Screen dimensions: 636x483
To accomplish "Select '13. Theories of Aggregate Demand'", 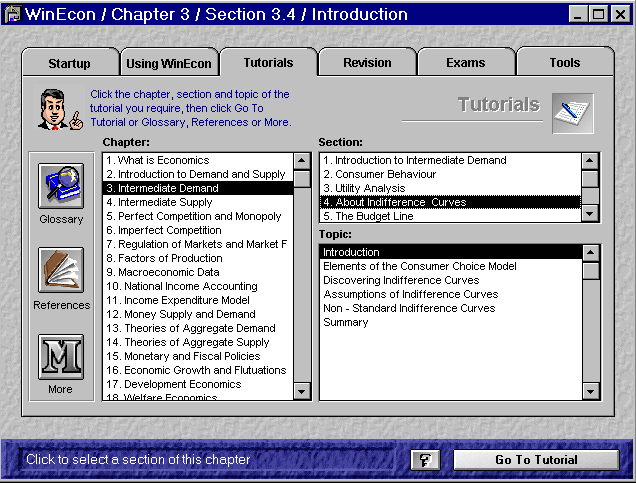I will click(198, 328).
